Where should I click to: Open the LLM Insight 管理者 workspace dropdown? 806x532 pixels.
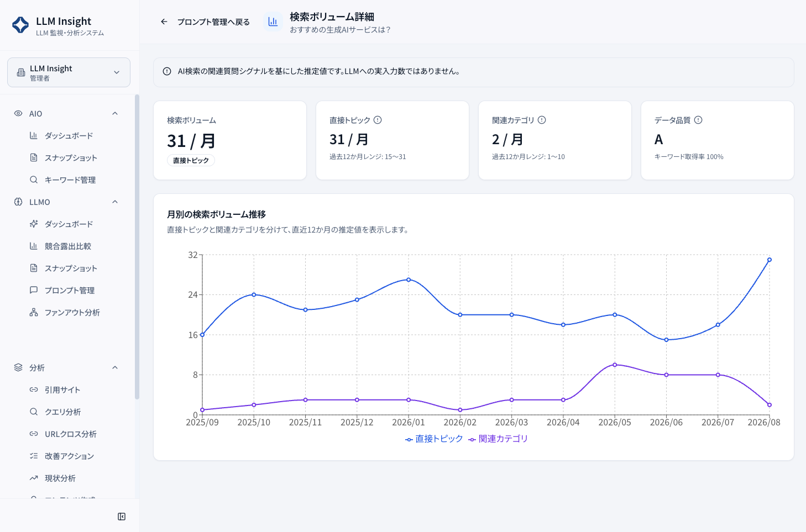[x=69, y=72]
